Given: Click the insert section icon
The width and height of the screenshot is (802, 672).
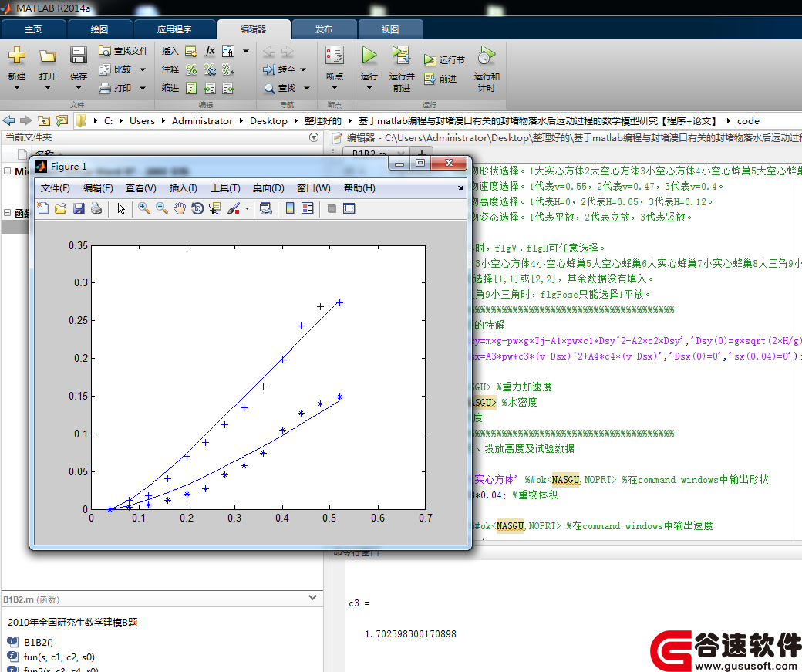Looking at the screenshot, I should 190,51.
